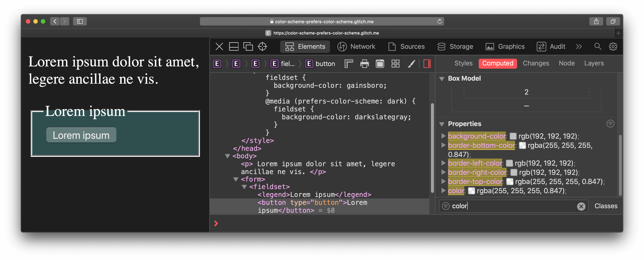Switch to the Elements panel tab
Viewport: 644px width, 260px height.
pyautogui.click(x=305, y=46)
